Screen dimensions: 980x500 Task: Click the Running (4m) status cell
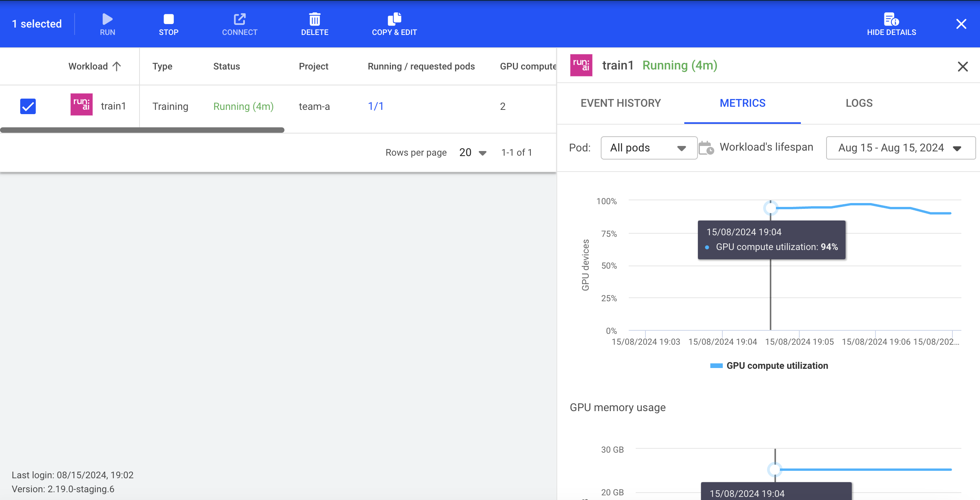click(243, 106)
